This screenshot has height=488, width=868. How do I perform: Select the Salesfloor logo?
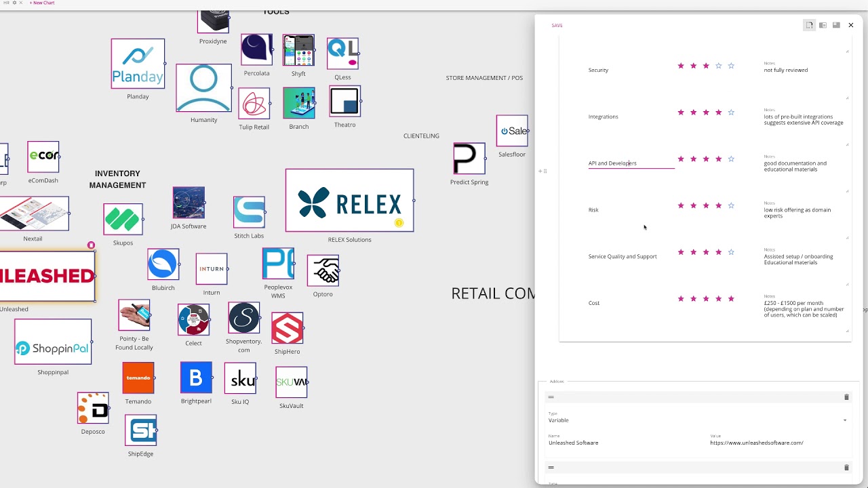point(512,131)
